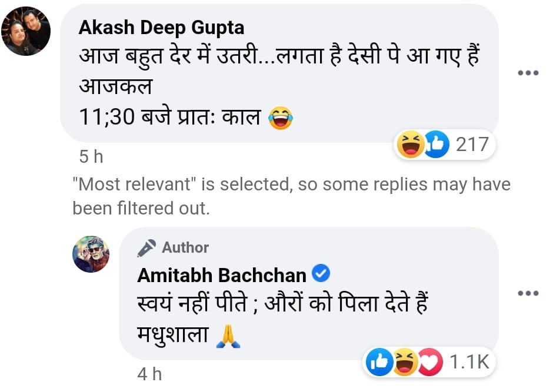Click the "Most relevant" filter notice text
This screenshot has height=392, width=553.
tap(291, 196)
